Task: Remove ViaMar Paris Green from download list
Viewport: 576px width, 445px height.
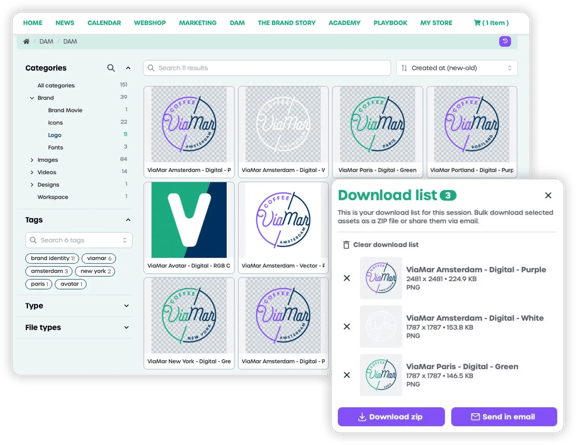Action: [x=347, y=375]
